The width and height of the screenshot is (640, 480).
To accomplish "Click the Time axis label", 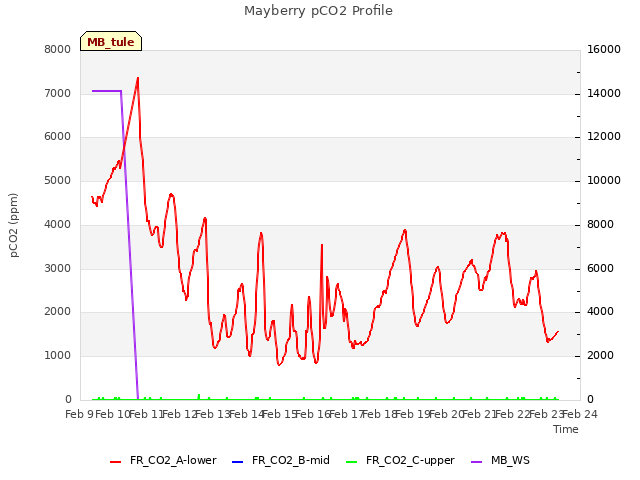I will 565,429.
